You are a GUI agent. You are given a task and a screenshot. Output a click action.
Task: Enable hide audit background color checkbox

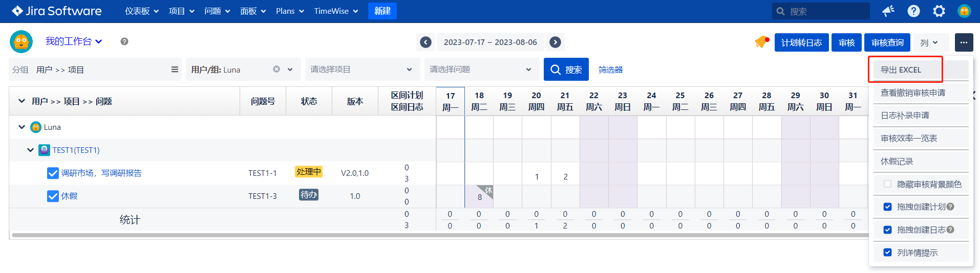coord(887,184)
